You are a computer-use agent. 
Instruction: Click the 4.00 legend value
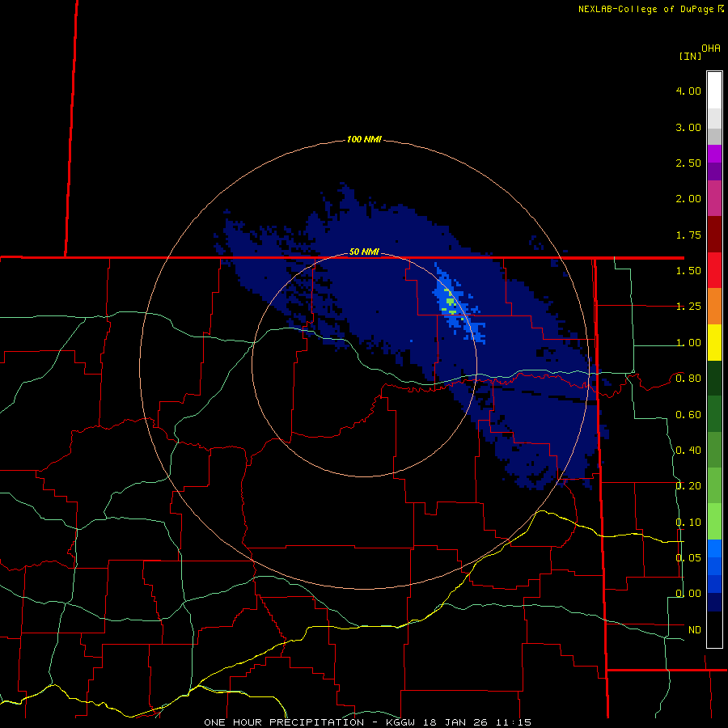[x=688, y=91]
